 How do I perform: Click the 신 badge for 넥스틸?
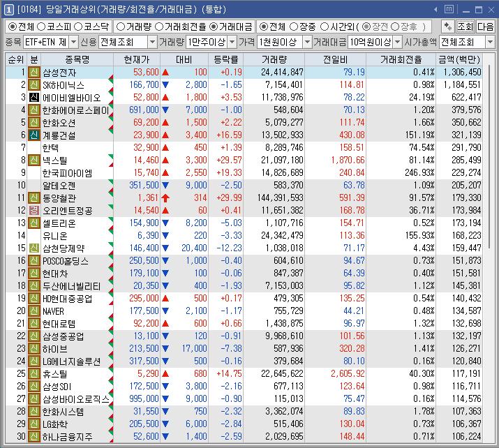pos(33,160)
